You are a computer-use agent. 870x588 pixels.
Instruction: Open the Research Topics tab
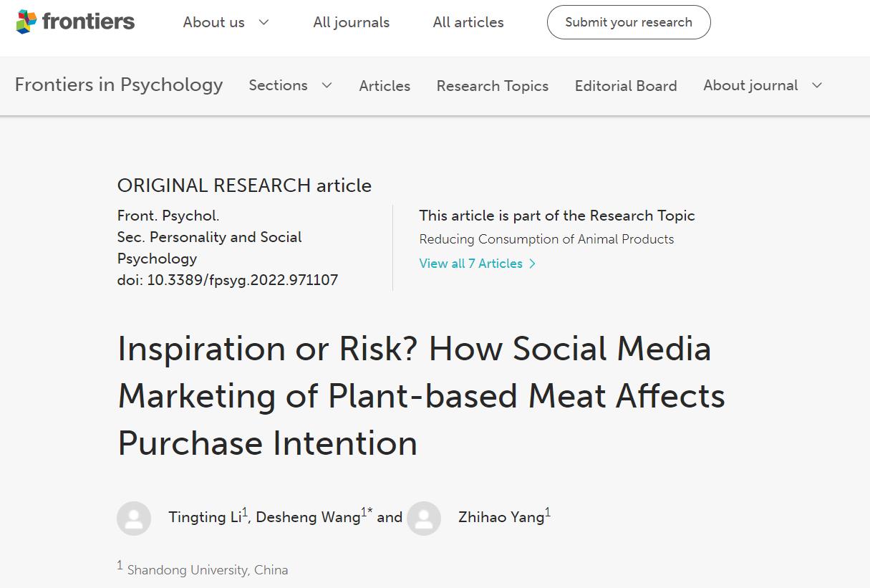pos(493,86)
